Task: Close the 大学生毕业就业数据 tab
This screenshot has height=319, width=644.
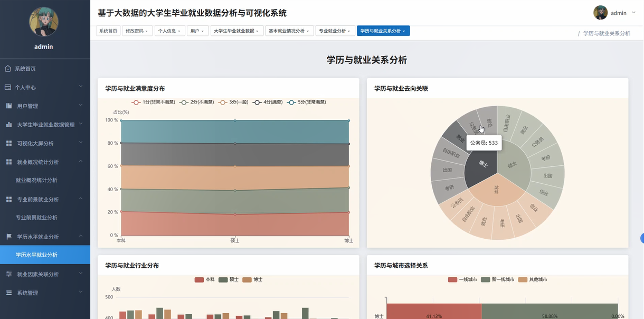Action: point(257,31)
